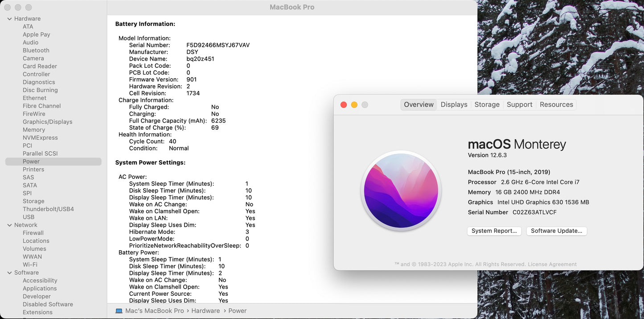
Task: Select Bluetooth in the hardware list
Action: [36, 50]
